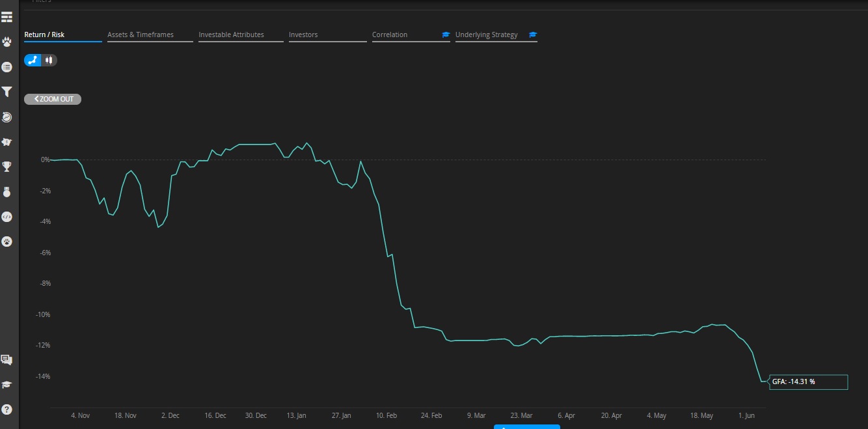Click the -12% y-axis label
868x429 pixels.
[42, 345]
